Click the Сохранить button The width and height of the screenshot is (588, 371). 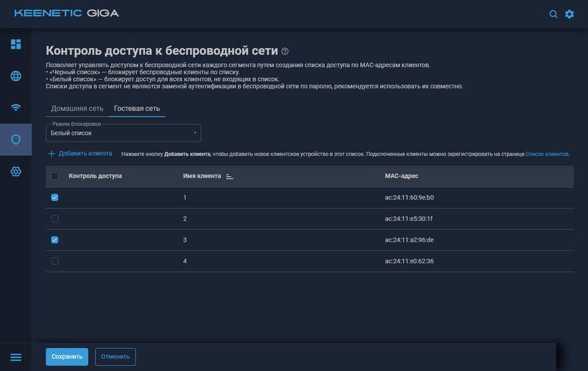click(67, 357)
